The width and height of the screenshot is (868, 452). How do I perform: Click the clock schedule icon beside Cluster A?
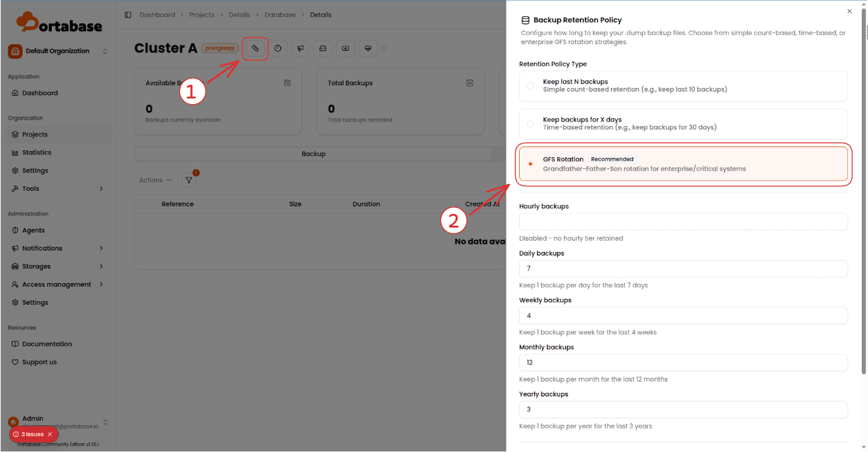pos(279,48)
